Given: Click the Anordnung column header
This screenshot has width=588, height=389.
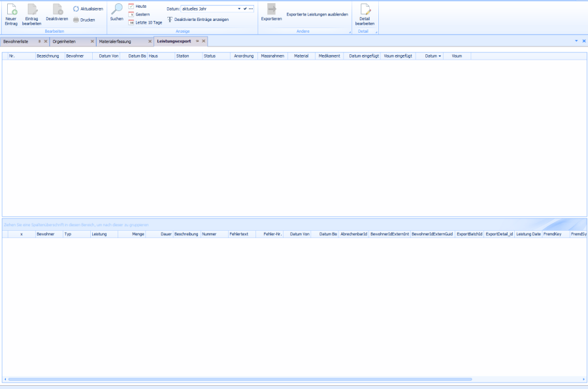Looking at the screenshot, I should [x=244, y=56].
